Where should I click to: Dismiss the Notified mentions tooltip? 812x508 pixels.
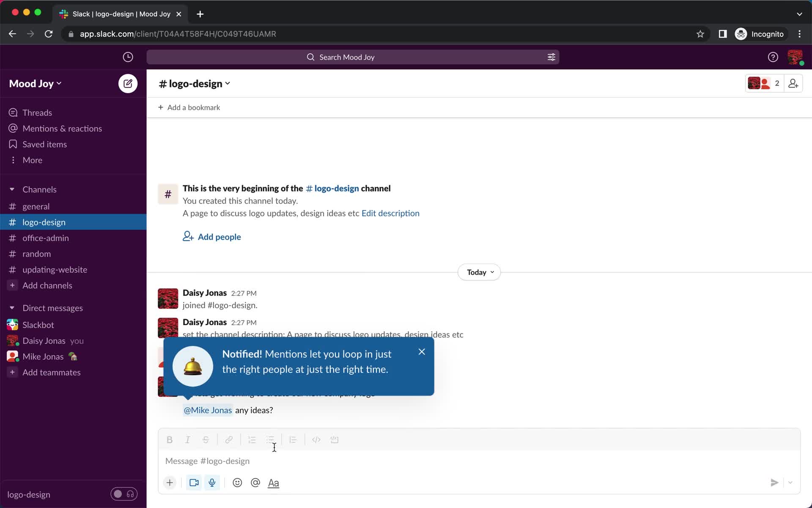422,352
